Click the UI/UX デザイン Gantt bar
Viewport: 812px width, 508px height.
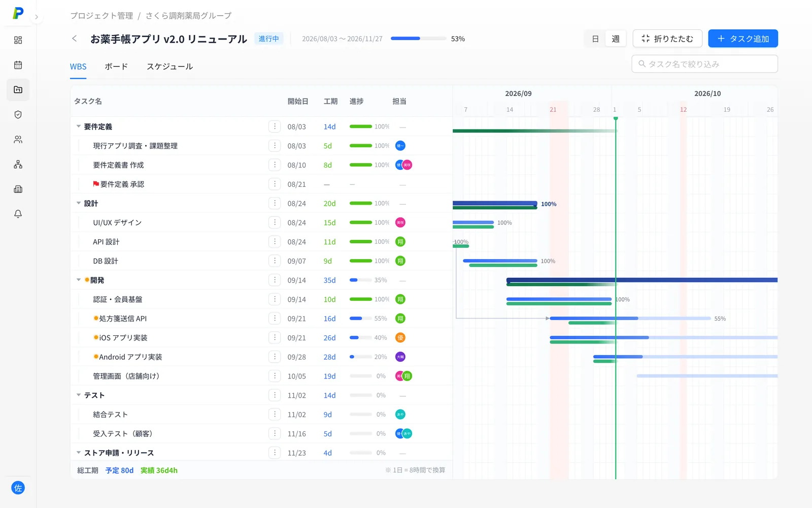[x=473, y=224]
